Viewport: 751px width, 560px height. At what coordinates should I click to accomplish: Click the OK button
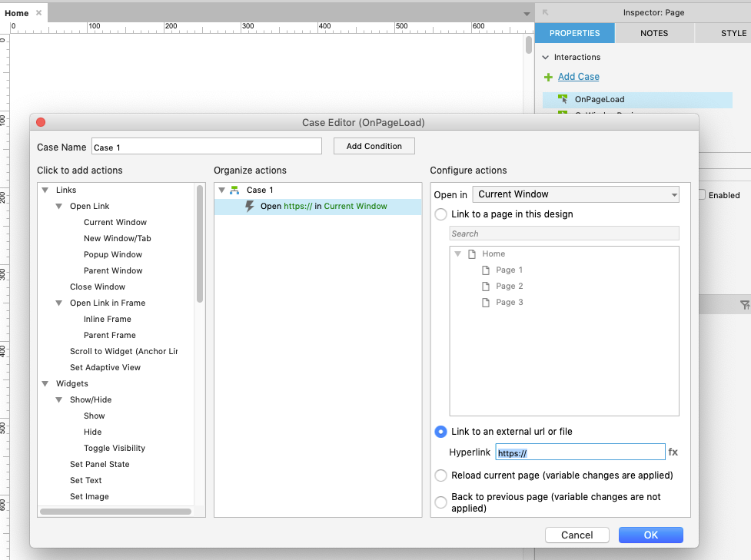(650, 535)
